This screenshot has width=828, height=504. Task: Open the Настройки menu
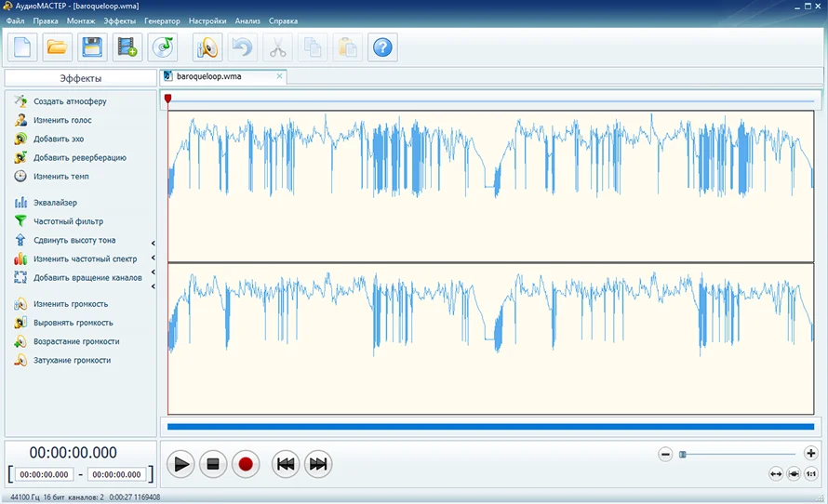pyautogui.click(x=207, y=21)
